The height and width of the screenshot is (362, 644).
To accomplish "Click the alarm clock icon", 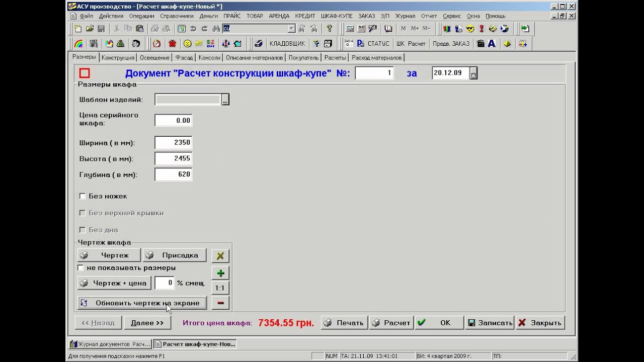I will click(157, 44).
